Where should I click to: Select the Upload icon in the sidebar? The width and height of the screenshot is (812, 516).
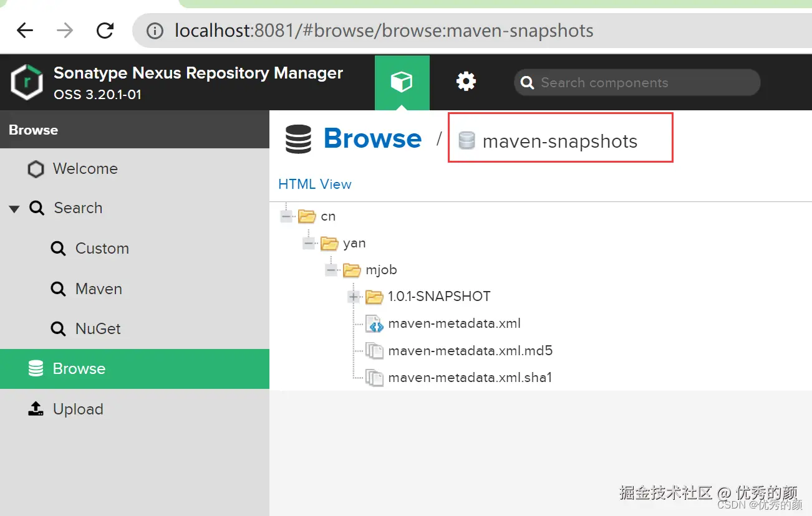[36, 409]
